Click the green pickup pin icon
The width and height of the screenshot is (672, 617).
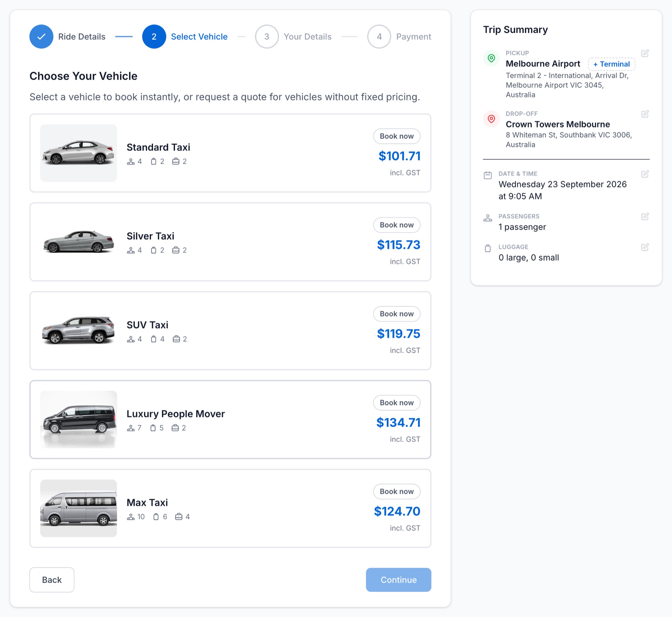pyautogui.click(x=491, y=58)
